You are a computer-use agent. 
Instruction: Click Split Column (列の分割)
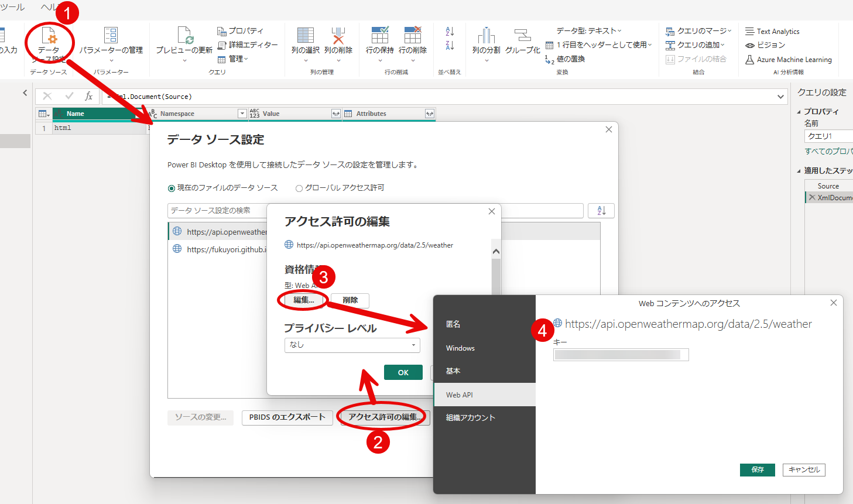[x=487, y=44]
